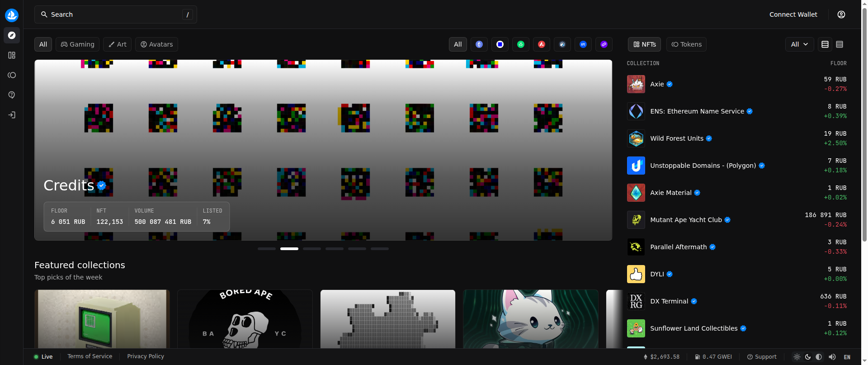Filter by the dark blue chain icon
The width and height of the screenshot is (868, 365).
coord(562,44)
